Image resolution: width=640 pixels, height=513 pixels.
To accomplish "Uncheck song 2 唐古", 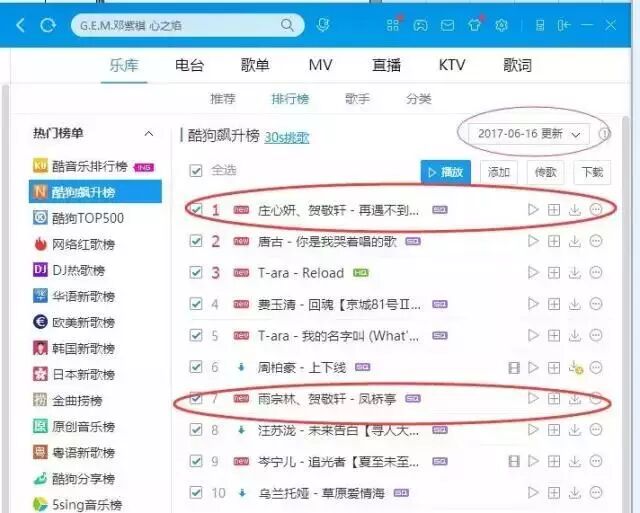I will click(196, 241).
